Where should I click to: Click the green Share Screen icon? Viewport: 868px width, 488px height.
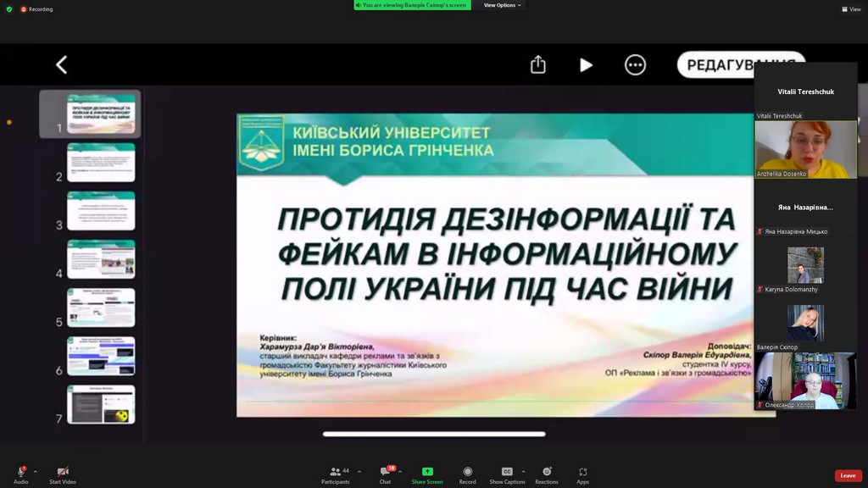click(x=427, y=472)
